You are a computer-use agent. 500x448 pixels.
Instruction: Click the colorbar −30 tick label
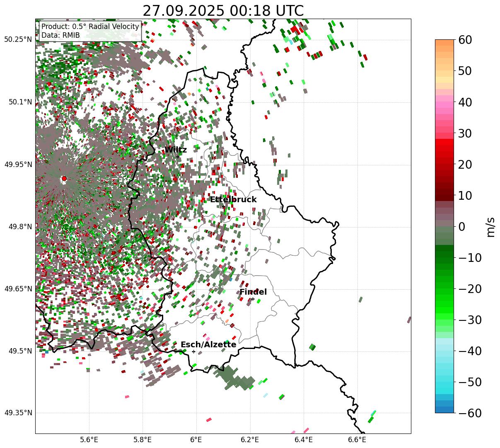(x=470, y=320)
